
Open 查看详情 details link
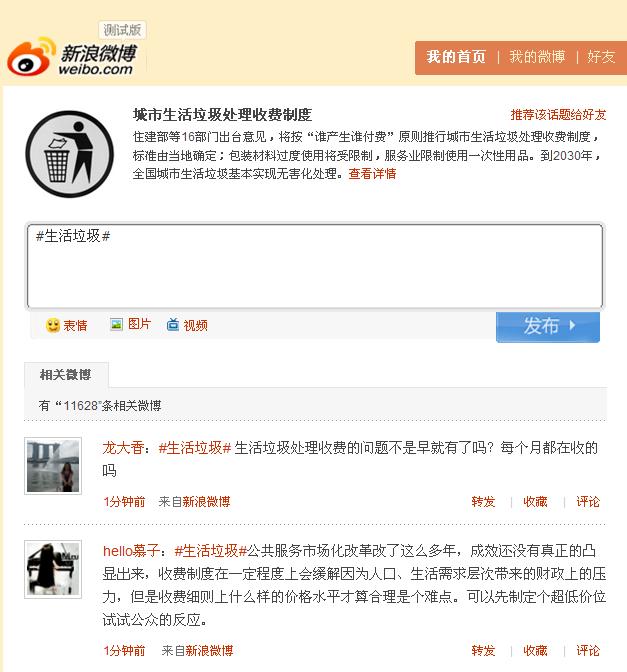372,174
